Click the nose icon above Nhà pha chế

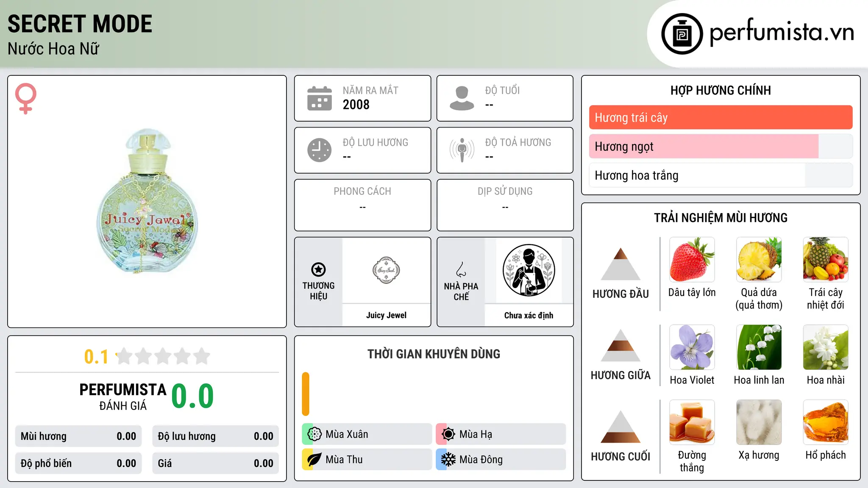click(x=461, y=269)
